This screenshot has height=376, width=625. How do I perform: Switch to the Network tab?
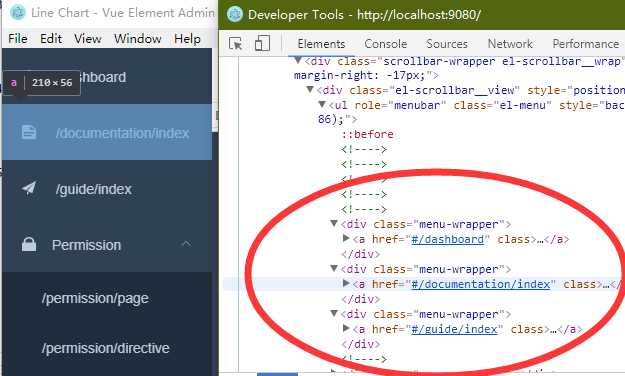pos(510,43)
